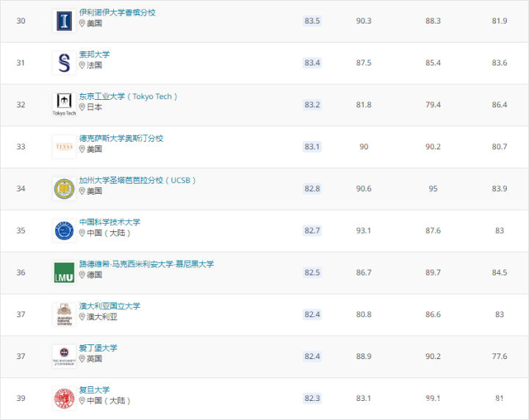Viewport: 529px width, 420px height.
Task: Click value 93.1 in 中国科学技术大学 row
Action: (x=364, y=231)
